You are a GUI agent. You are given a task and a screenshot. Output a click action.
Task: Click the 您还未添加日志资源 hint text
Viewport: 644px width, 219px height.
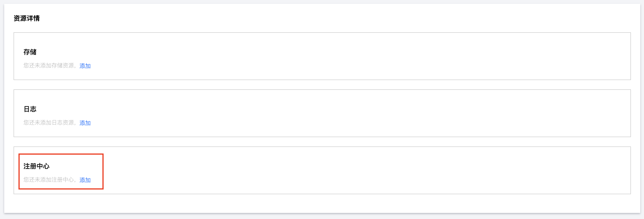pyautogui.click(x=49, y=123)
